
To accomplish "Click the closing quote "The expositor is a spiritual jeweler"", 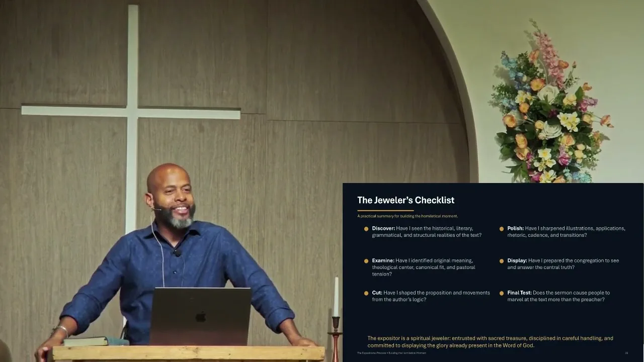I will (490, 342).
